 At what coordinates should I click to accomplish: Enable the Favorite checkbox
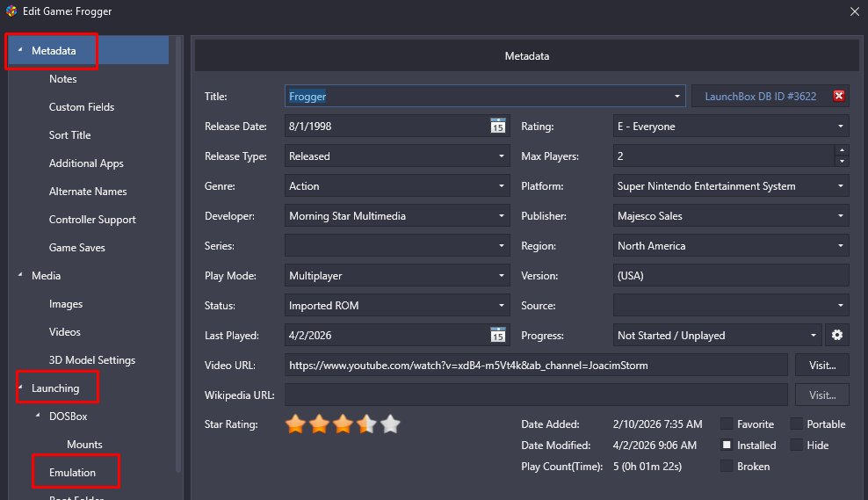tap(727, 424)
